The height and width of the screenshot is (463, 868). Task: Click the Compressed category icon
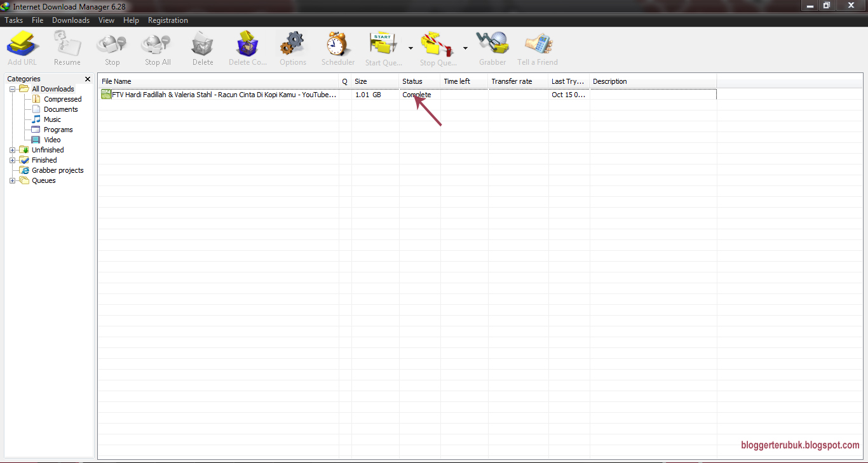(36, 99)
